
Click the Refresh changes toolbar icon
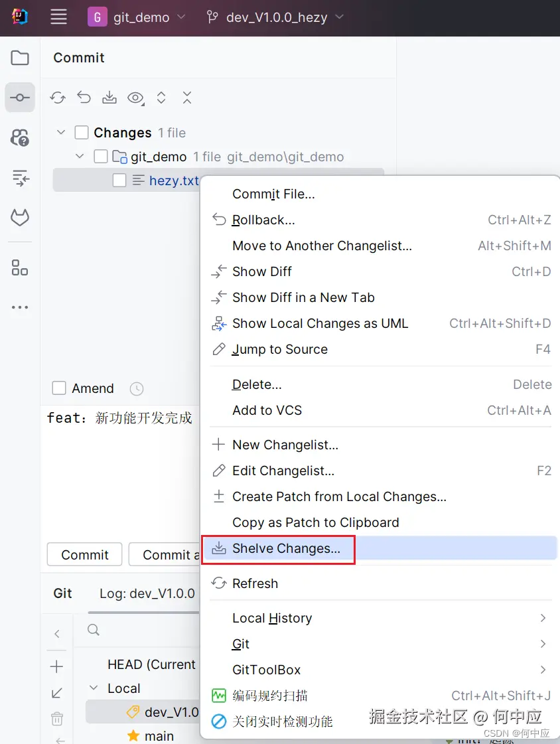[58, 98]
